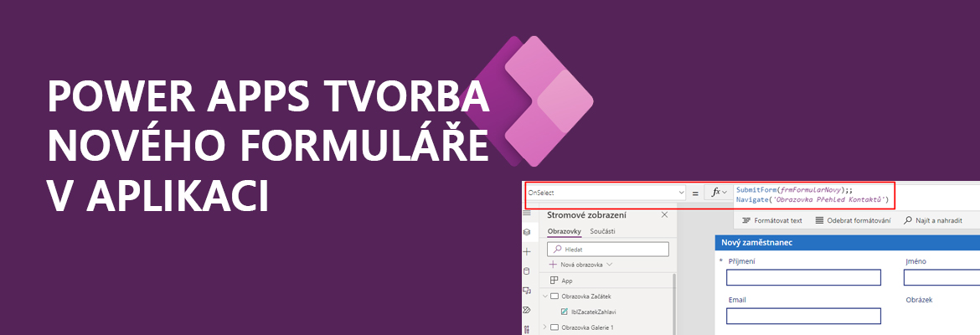
Task: Open the Insert plus icon in the left rail
Action: (527, 252)
